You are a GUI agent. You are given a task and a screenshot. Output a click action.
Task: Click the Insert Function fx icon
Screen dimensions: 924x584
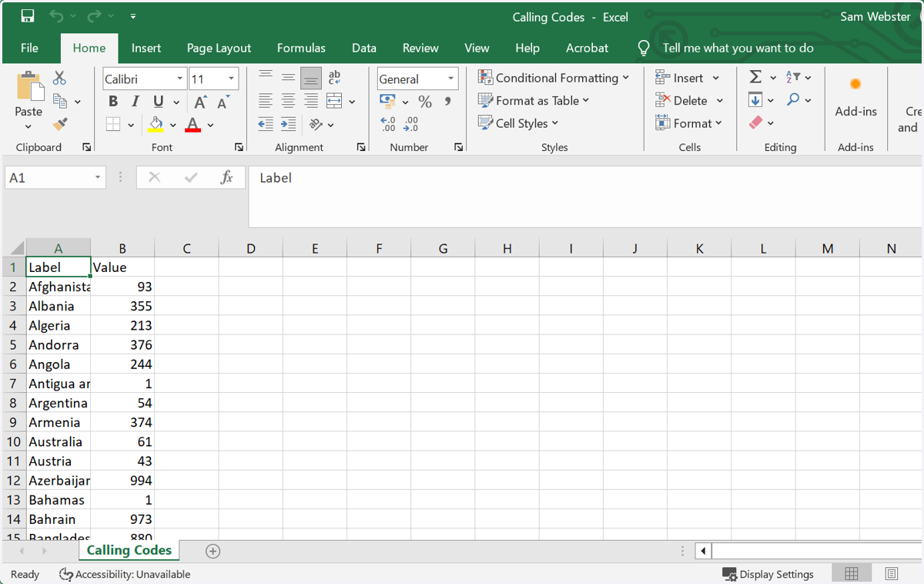point(226,178)
